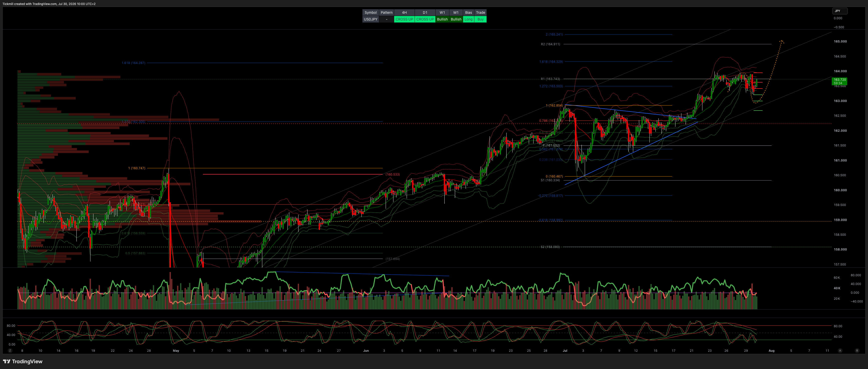The image size is (868, 369).
Task: Click the 164.000 price axis label
Action: click(x=840, y=71)
